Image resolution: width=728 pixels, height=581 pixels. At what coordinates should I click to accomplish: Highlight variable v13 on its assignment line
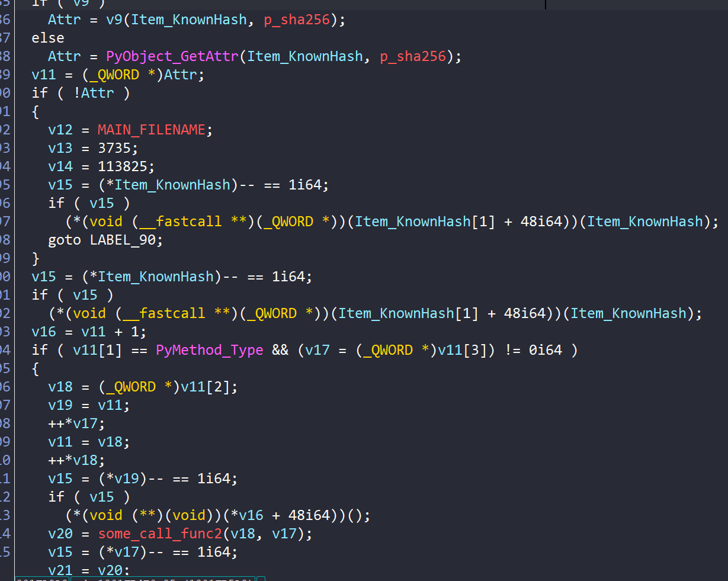60,148
